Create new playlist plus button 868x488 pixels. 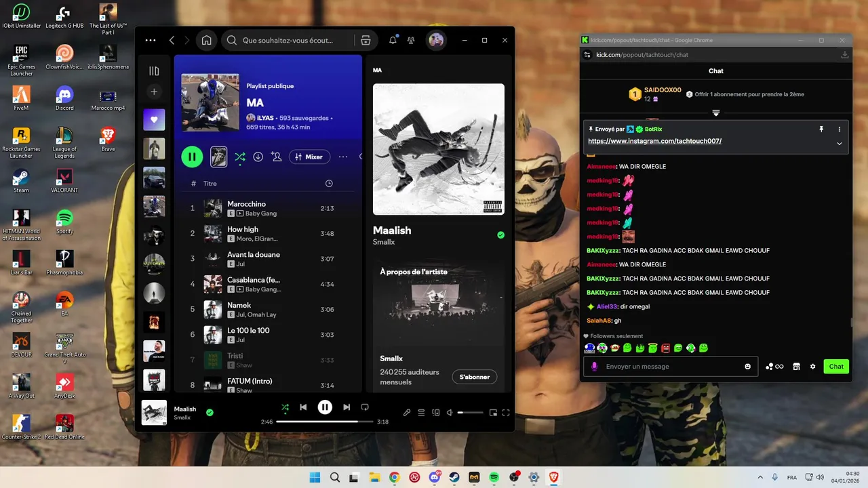tap(154, 91)
